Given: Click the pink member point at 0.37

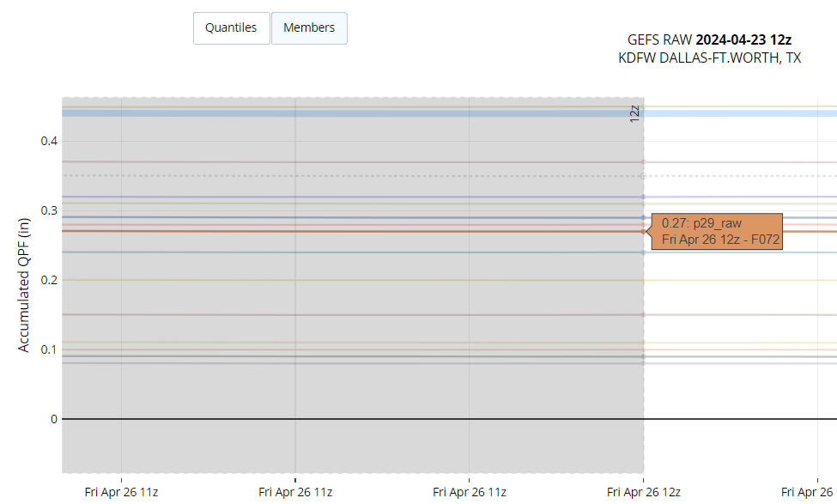Looking at the screenshot, I should pyautogui.click(x=643, y=161).
